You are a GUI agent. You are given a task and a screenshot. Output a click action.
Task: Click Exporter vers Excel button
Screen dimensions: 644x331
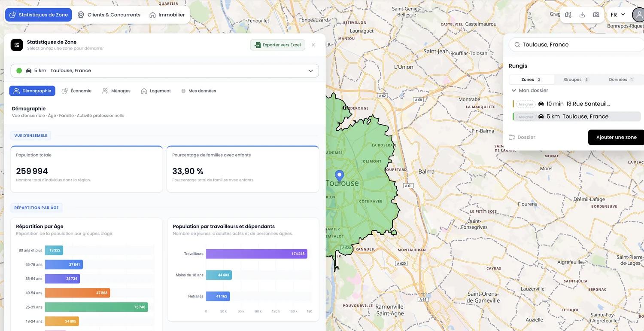278,45
